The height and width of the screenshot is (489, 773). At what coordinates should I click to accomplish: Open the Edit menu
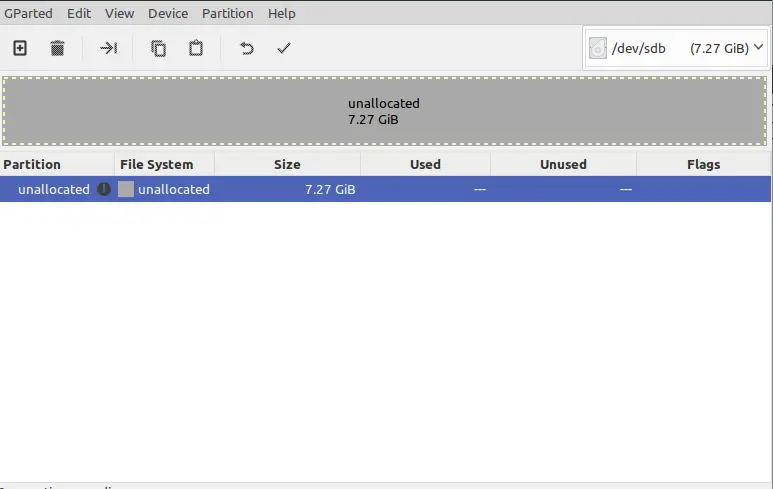click(79, 13)
